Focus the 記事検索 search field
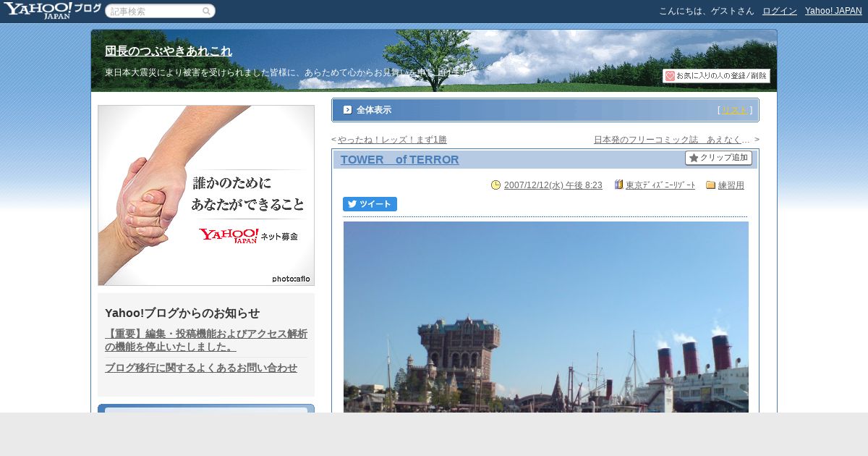The image size is (868, 456). click(x=160, y=12)
